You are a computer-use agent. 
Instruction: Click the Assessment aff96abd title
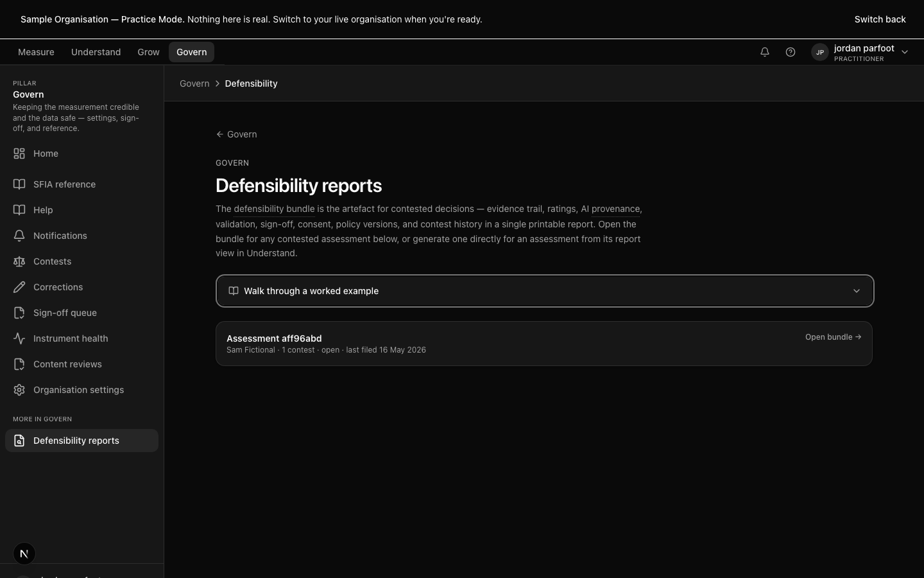point(274,338)
